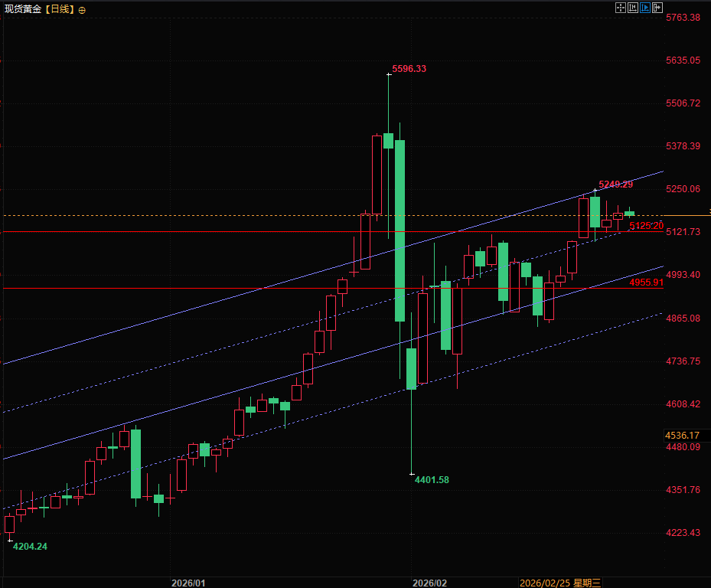Click the 4736.75 price axis value
The image size is (711, 588).
tap(683, 361)
